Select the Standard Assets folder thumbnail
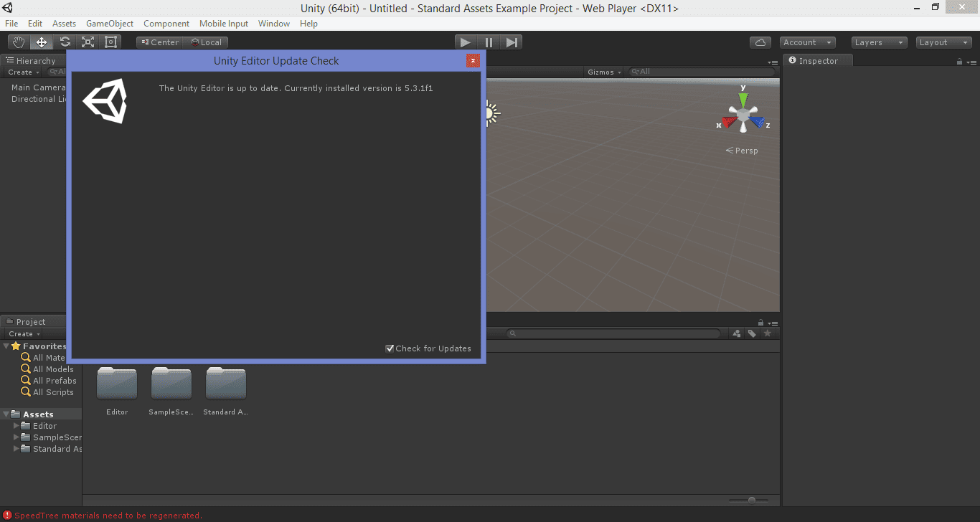 click(x=226, y=384)
